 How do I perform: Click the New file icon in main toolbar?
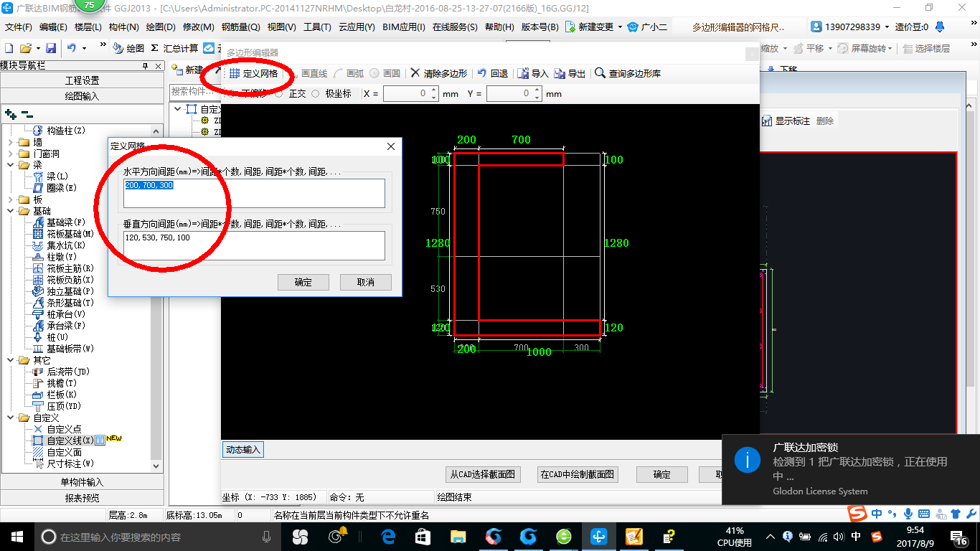[9, 48]
